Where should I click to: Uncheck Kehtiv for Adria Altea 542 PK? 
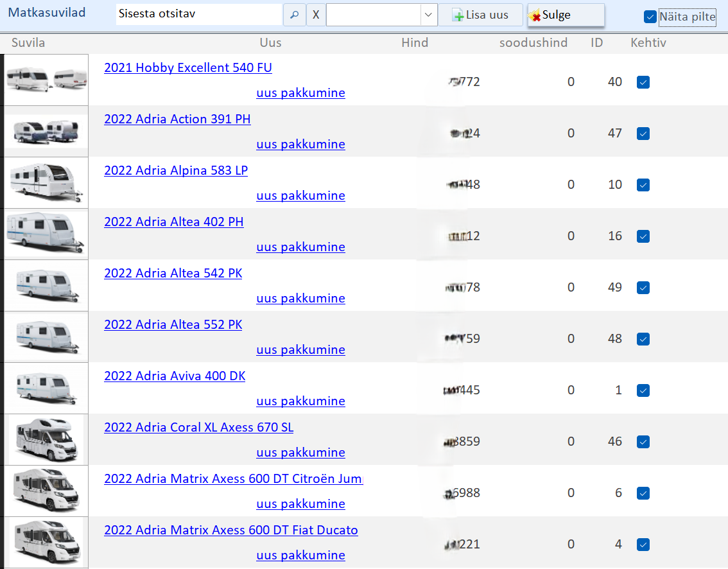[x=643, y=288]
